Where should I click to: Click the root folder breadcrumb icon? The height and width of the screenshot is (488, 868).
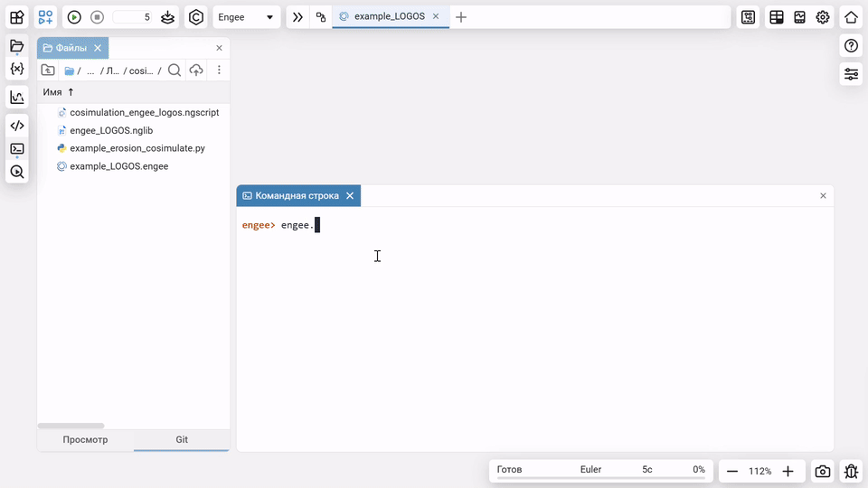coord(70,70)
